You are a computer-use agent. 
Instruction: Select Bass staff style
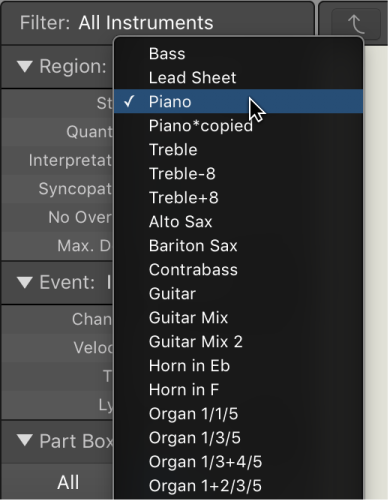click(238, 54)
